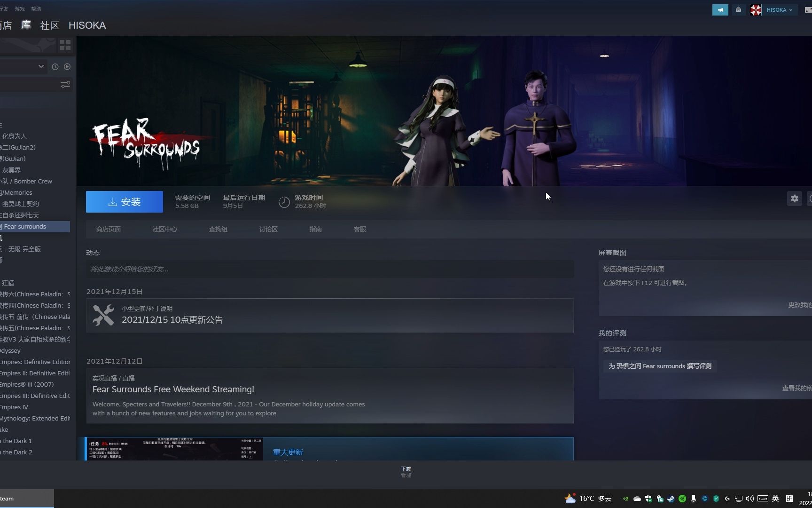Select Empires® III (2007) library entry
Viewport: 812px width, 508px height.
click(x=27, y=385)
